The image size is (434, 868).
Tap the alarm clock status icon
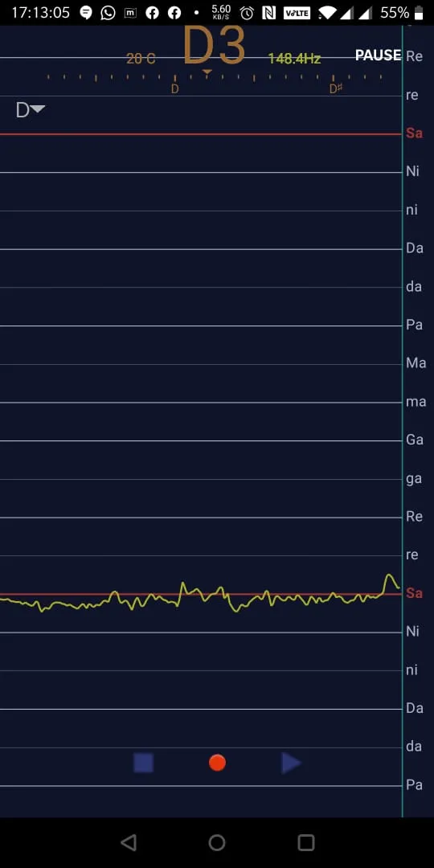coord(247,13)
